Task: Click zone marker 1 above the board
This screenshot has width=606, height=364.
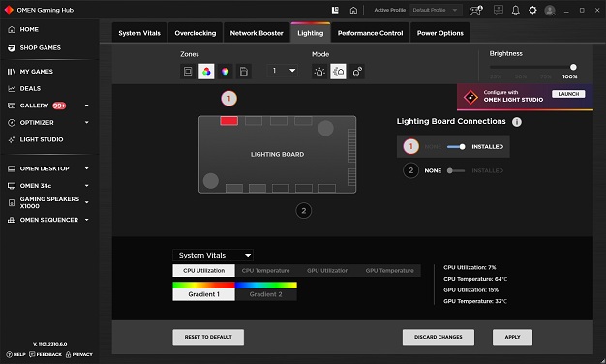Action: (228, 99)
